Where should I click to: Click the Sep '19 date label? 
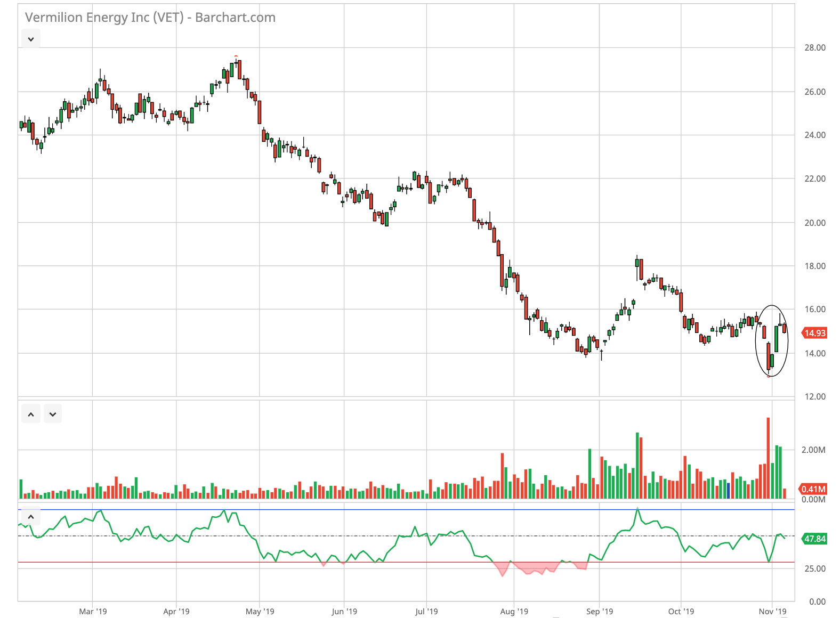[x=600, y=612]
